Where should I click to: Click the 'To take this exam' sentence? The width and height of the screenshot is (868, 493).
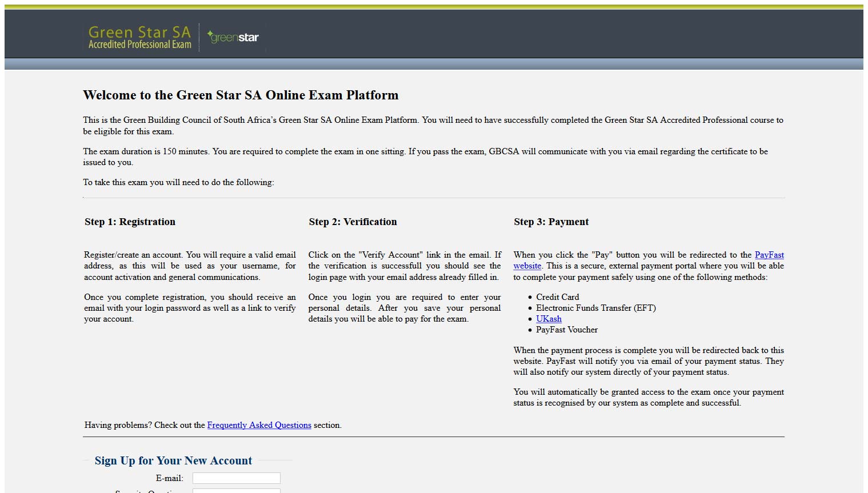point(178,182)
